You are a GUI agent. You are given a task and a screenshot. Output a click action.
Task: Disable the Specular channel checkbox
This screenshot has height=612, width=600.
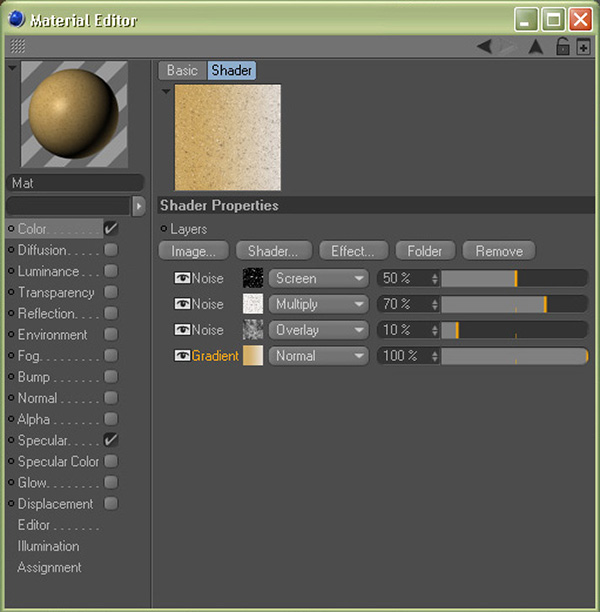pos(111,440)
